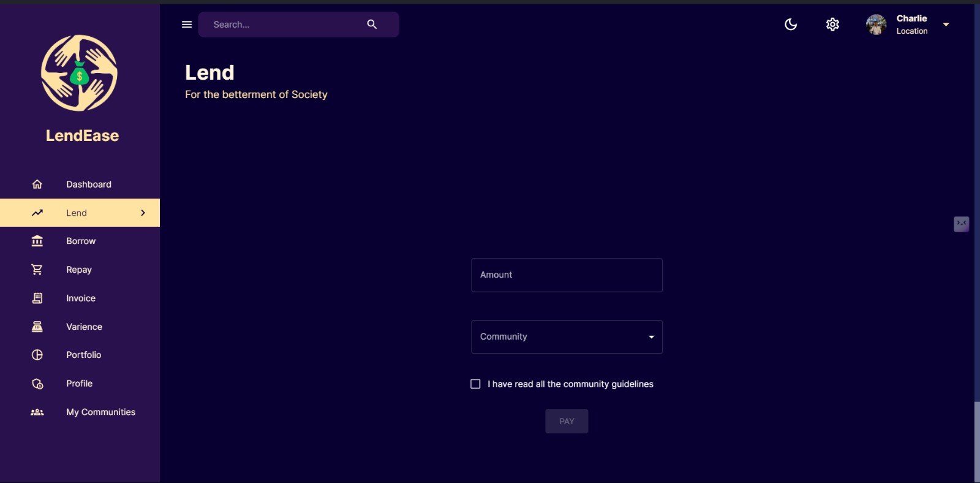The height and width of the screenshot is (483, 980).
Task: Open the Invoice page
Action: point(80,298)
